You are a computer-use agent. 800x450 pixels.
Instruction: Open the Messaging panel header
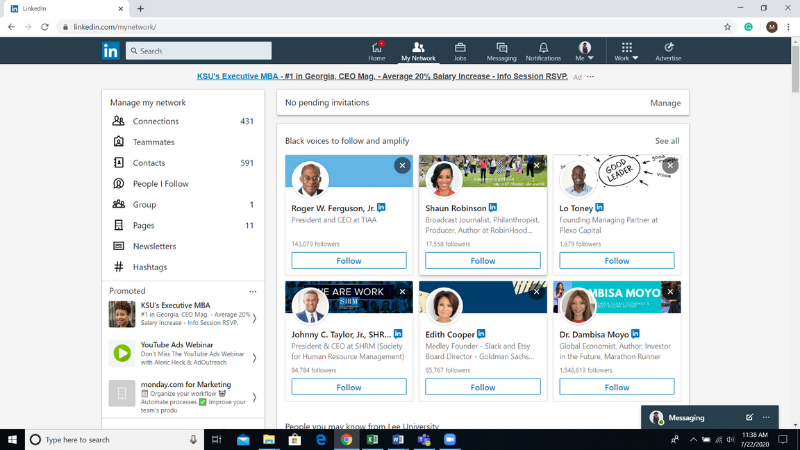pos(710,417)
